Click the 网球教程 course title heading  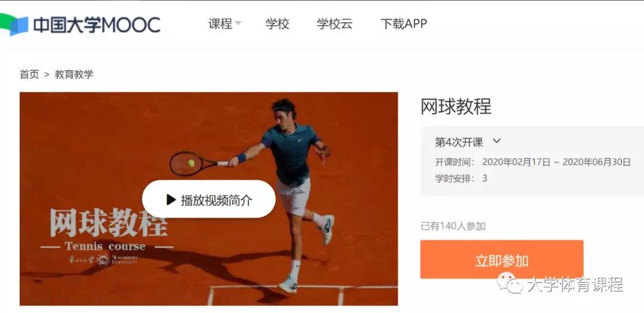pos(456,106)
